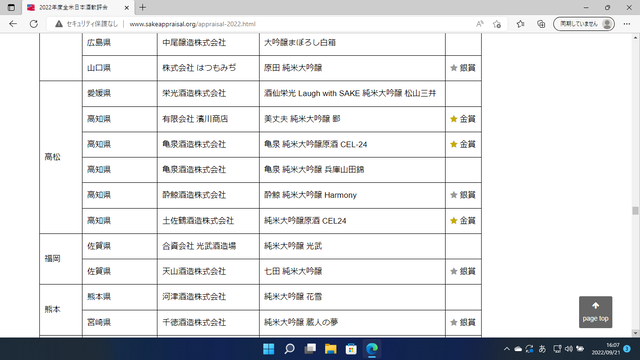640x360 pixels.
Task: Click the battery tray icon
Action: 580,349
